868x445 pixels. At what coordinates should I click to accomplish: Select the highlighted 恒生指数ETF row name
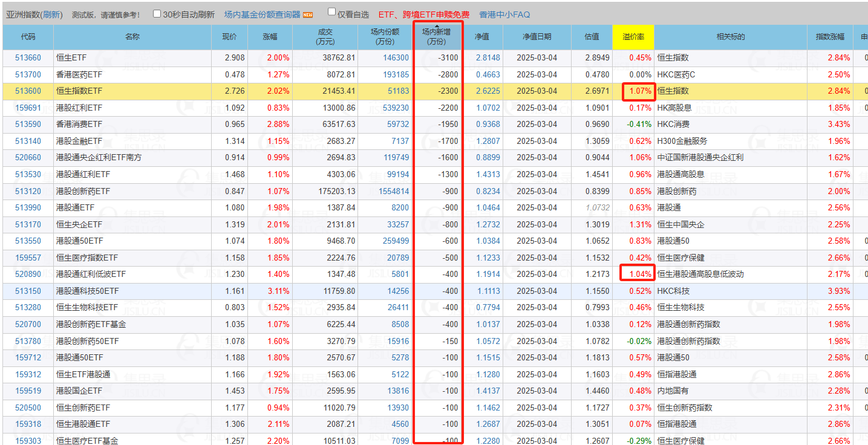(79, 91)
